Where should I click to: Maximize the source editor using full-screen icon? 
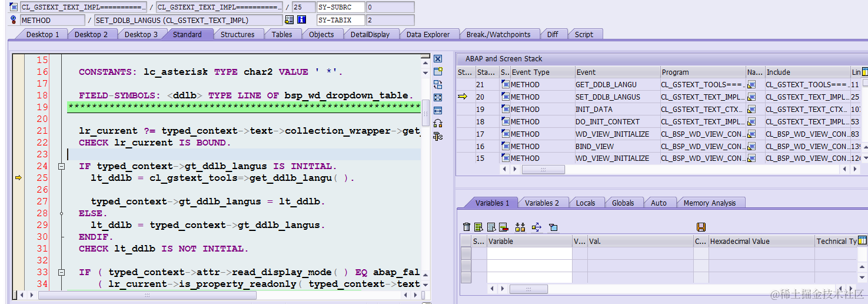click(x=437, y=98)
